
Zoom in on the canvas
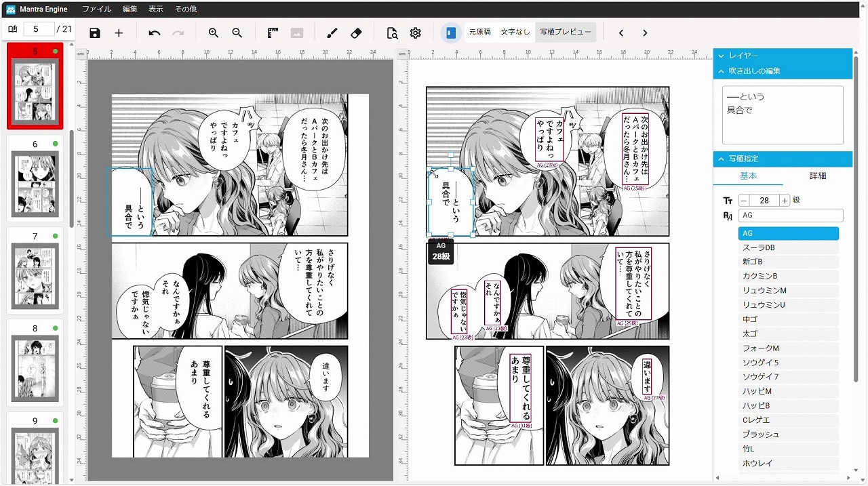[x=214, y=33]
